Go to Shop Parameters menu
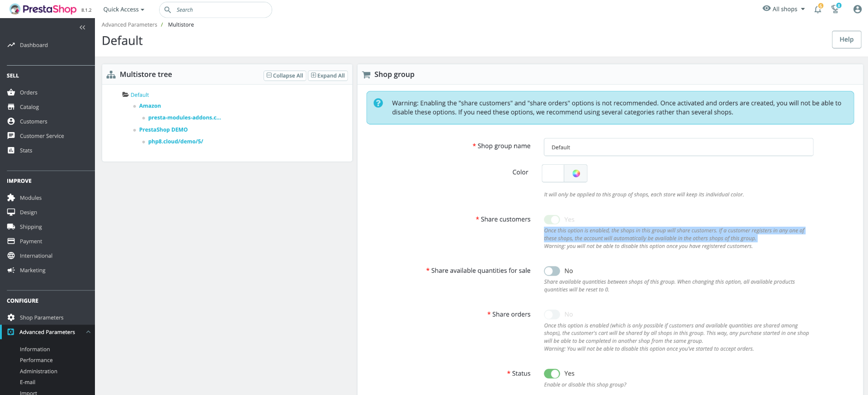Viewport: 868px width, 395px height. (42, 318)
